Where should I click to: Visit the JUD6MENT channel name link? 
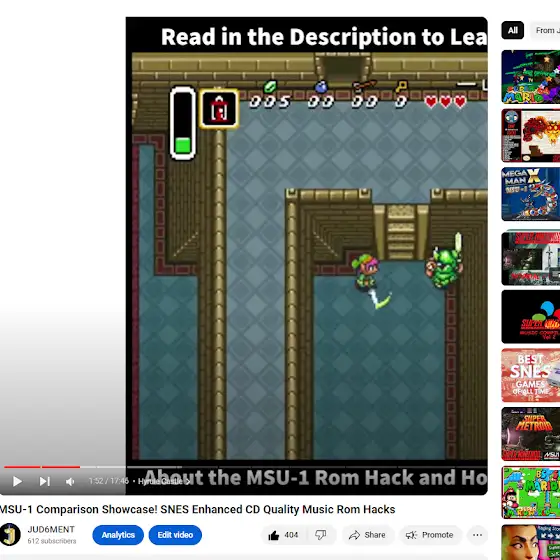(51, 529)
